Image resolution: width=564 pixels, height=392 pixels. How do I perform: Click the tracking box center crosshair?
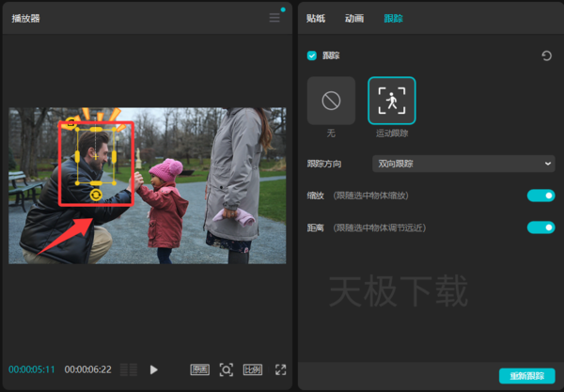tap(96, 157)
